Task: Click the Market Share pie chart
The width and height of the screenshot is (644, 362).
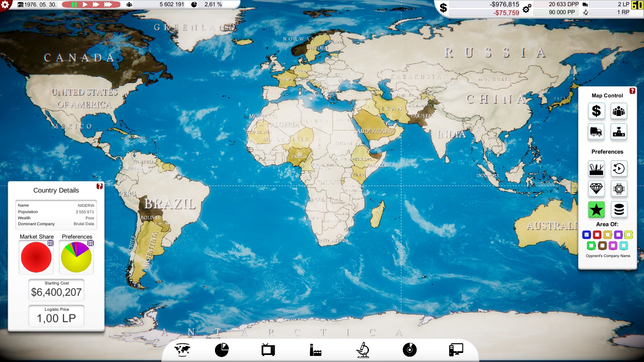Action: [x=36, y=257]
